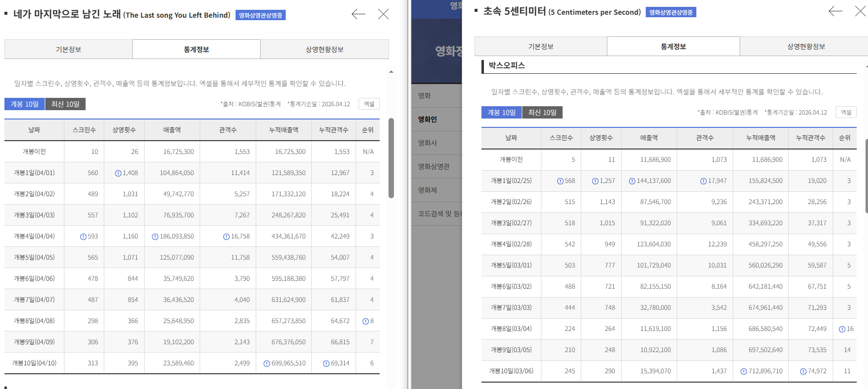
Task: Click the peak marker icon beside 1,408
Action: (x=118, y=173)
